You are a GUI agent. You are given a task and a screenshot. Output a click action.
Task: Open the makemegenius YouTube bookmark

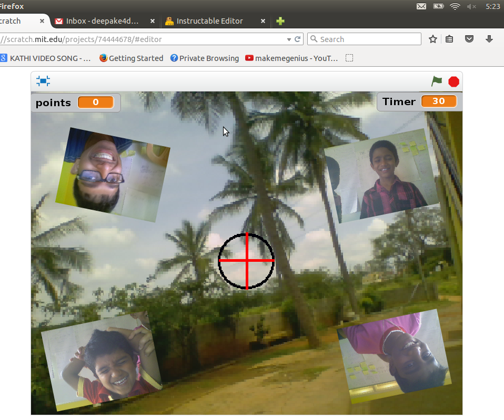coord(291,58)
